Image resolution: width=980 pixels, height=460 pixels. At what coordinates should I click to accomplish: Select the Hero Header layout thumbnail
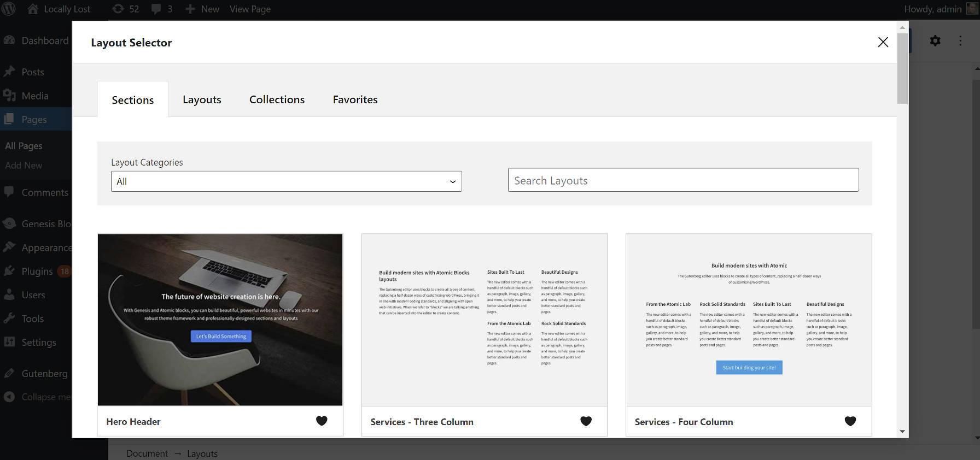click(x=220, y=320)
